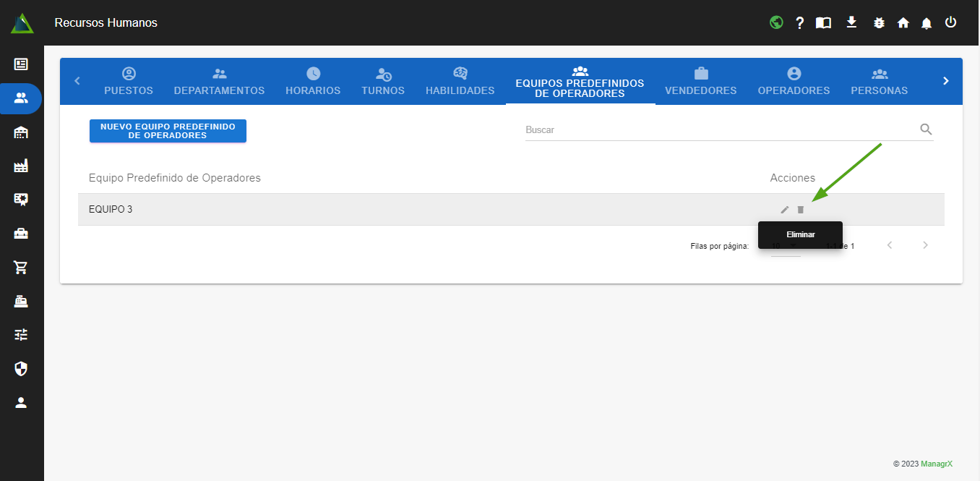
Task: Click the download icon in top bar
Action: pyautogui.click(x=851, y=22)
